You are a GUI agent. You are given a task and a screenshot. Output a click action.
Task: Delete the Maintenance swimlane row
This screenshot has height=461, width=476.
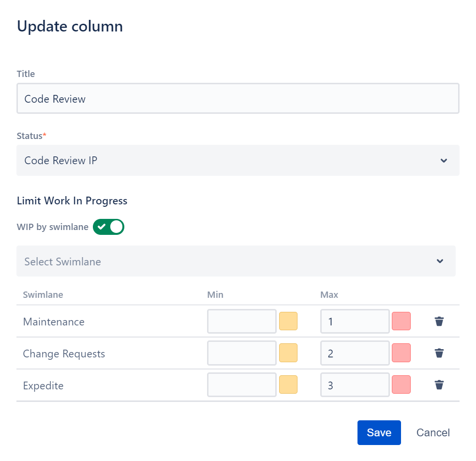439,321
